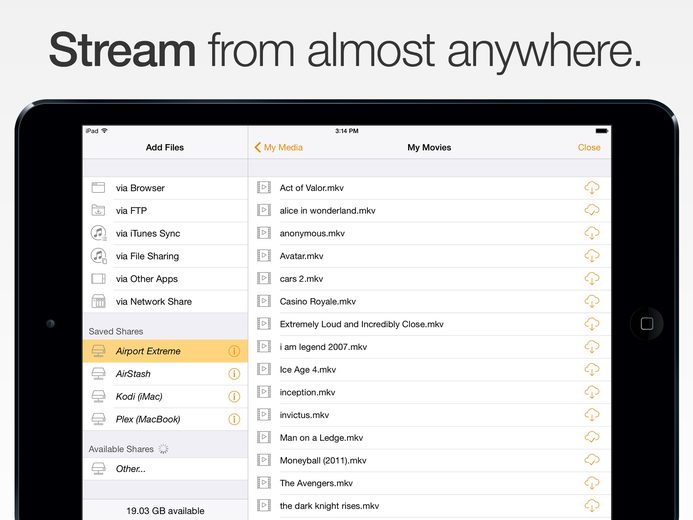The image size is (693, 520).
Task: Select via Other Apps
Action: pos(165,279)
